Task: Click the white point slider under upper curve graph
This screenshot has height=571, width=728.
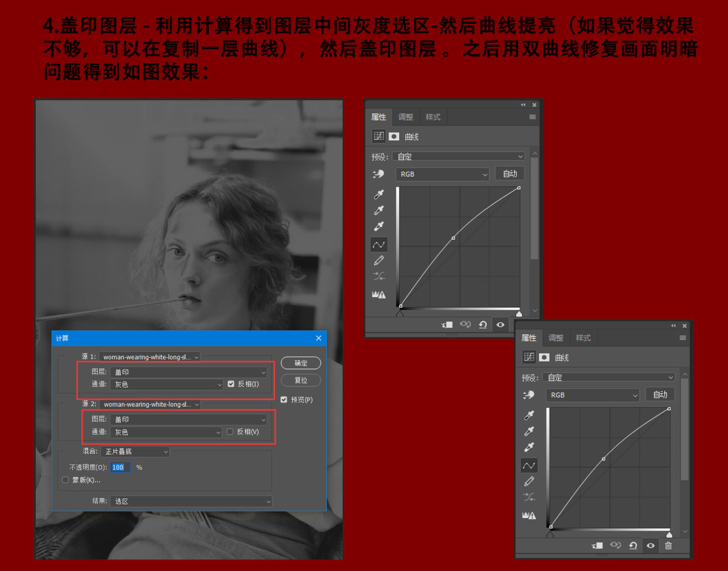Action: [519, 314]
